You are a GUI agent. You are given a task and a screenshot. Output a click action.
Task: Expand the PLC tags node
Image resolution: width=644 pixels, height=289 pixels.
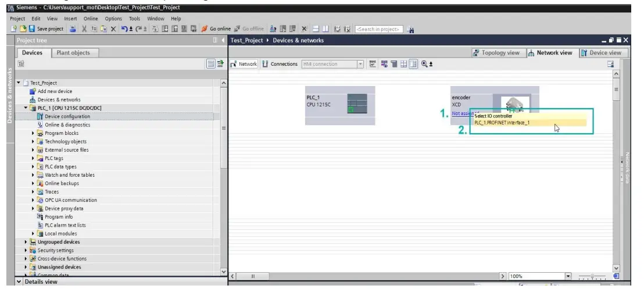click(33, 158)
